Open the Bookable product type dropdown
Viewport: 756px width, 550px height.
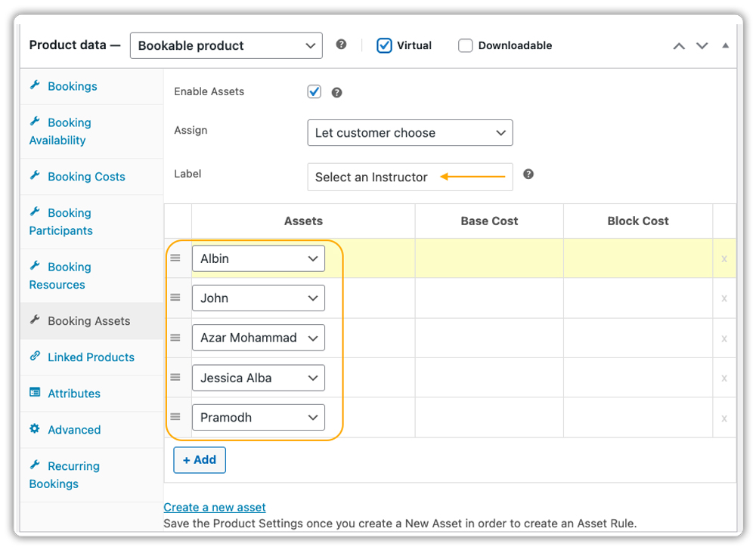[226, 45]
